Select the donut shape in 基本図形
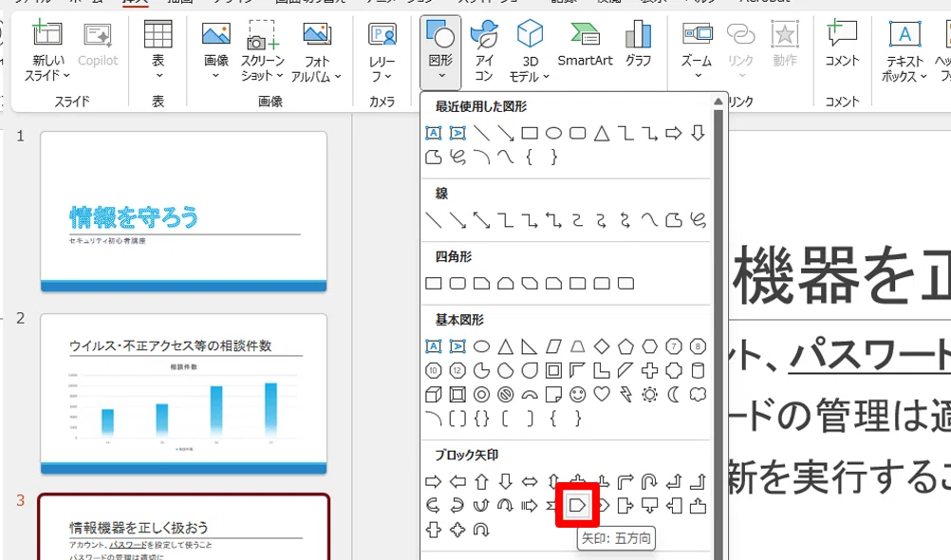951x560 pixels. tap(481, 394)
